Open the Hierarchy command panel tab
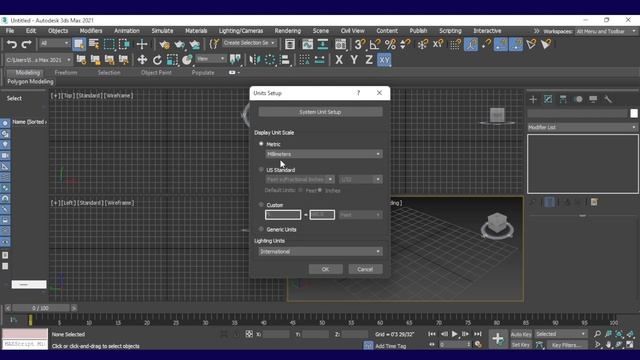Screen dimensions: 640x360 (x=563, y=99)
